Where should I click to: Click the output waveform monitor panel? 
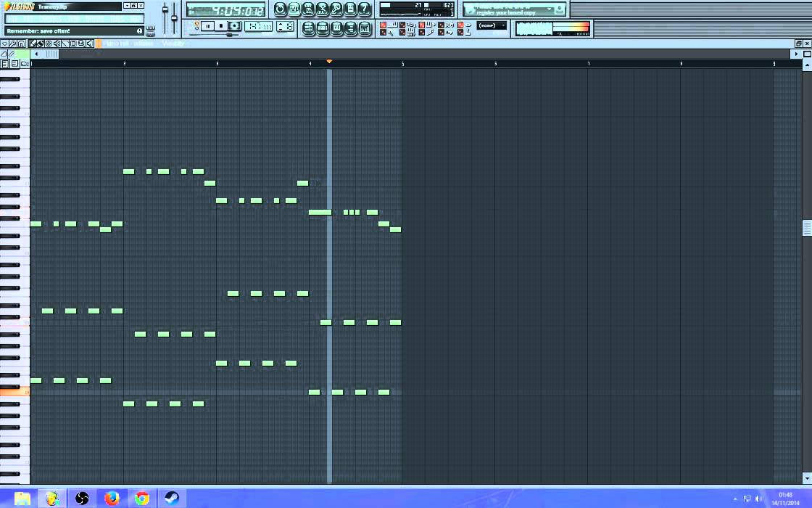[552, 28]
